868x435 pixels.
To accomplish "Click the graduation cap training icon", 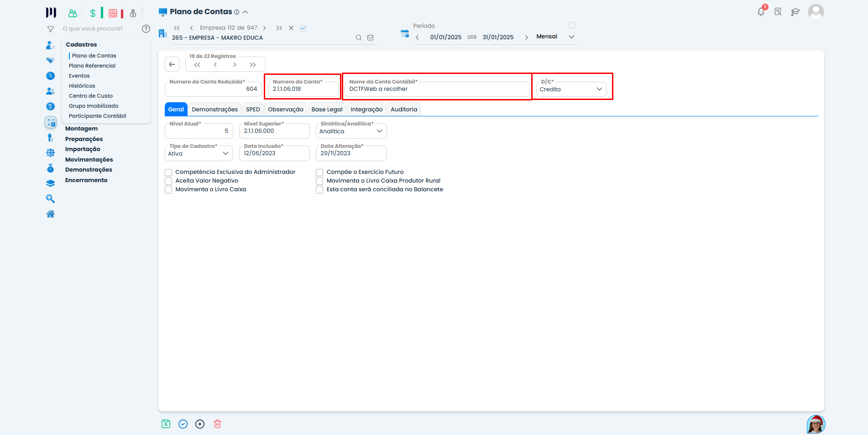I will pyautogui.click(x=795, y=12).
